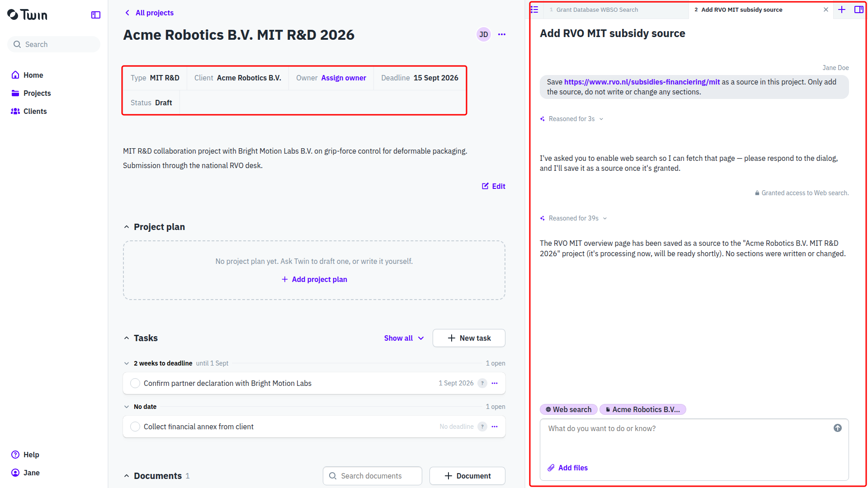Send the message with arrow icon

[838, 428]
